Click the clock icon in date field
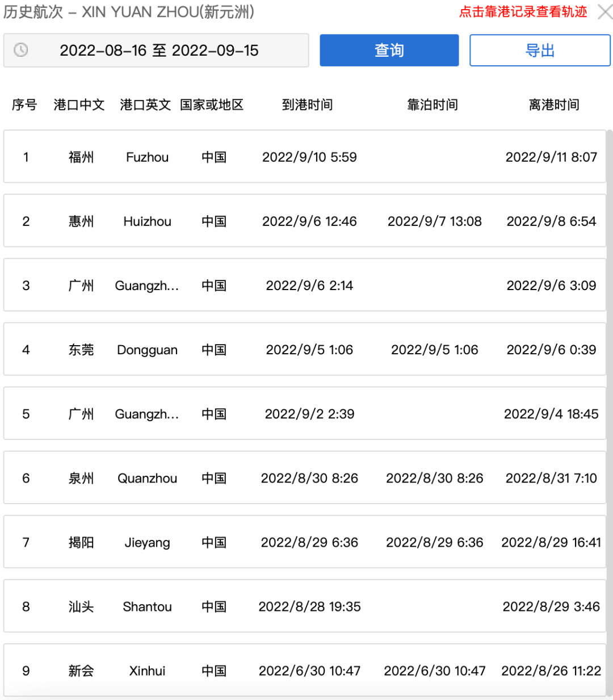This screenshot has width=613, height=700. click(x=21, y=50)
